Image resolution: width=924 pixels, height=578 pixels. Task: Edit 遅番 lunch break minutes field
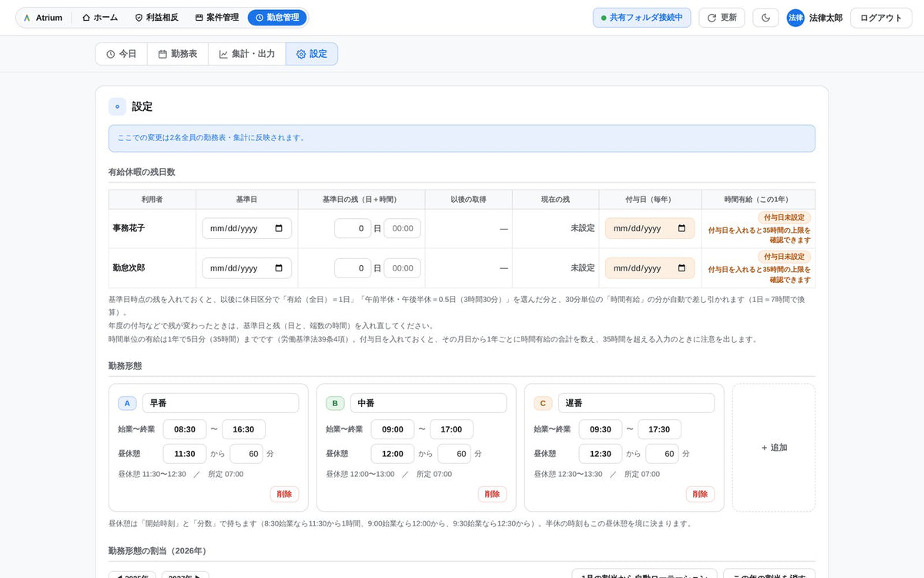[662, 454]
